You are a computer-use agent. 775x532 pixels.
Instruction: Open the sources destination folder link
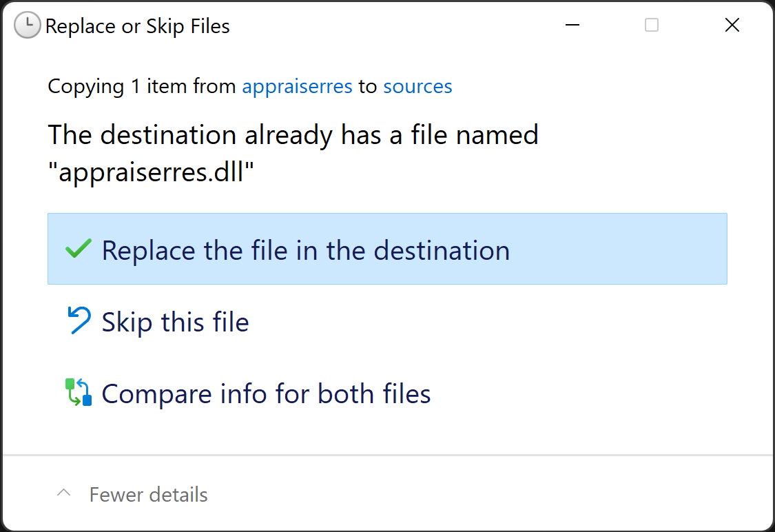point(417,87)
